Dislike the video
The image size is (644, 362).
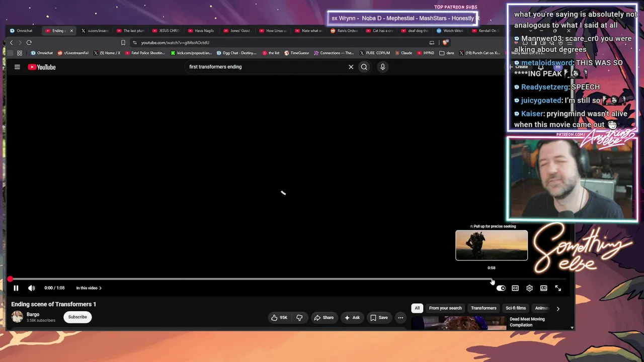pyautogui.click(x=299, y=318)
